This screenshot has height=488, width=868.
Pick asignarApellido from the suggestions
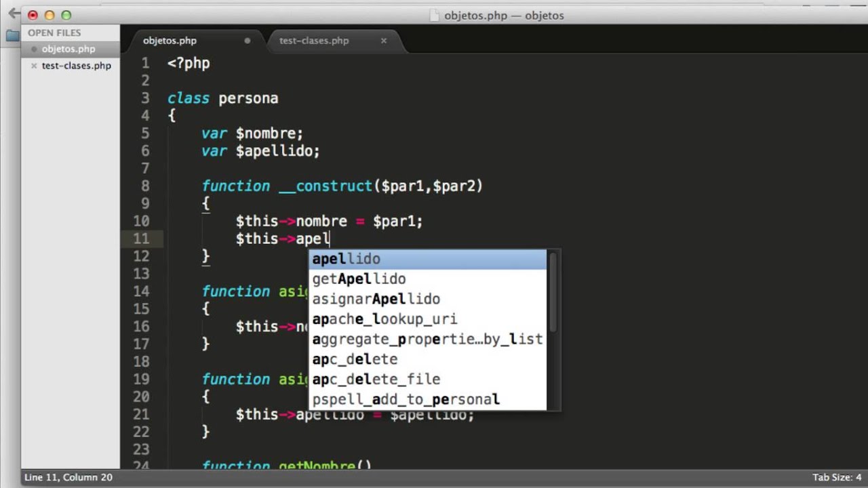[x=376, y=299]
